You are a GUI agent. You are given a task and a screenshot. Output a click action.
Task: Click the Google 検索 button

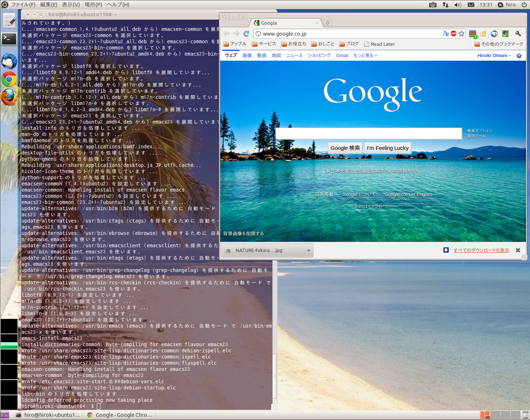coord(345,148)
